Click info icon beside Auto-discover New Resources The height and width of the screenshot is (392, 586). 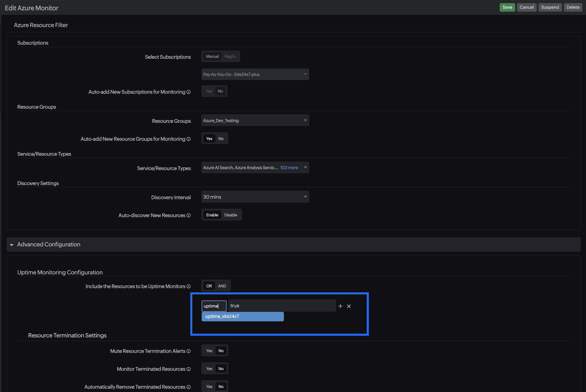click(x=189, y=215)
